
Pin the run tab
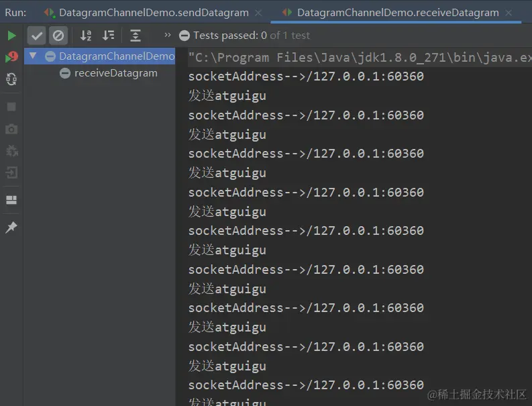11,227
